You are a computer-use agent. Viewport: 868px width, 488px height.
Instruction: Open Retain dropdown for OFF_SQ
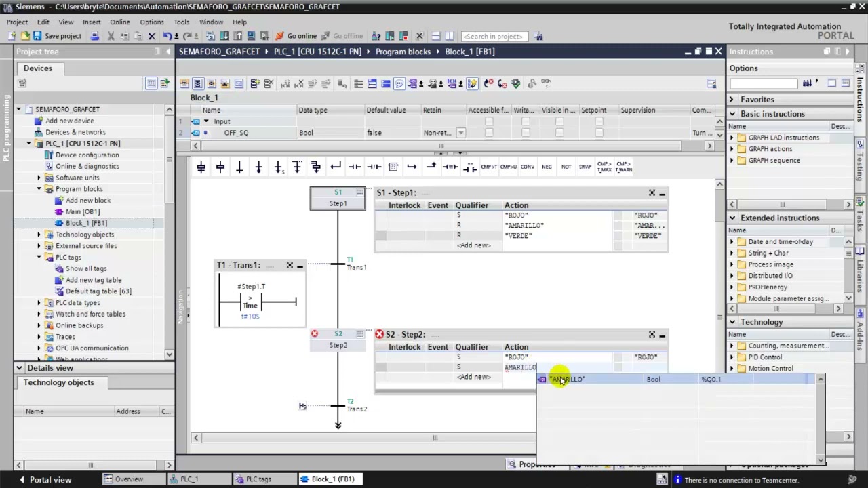[460, 133]
